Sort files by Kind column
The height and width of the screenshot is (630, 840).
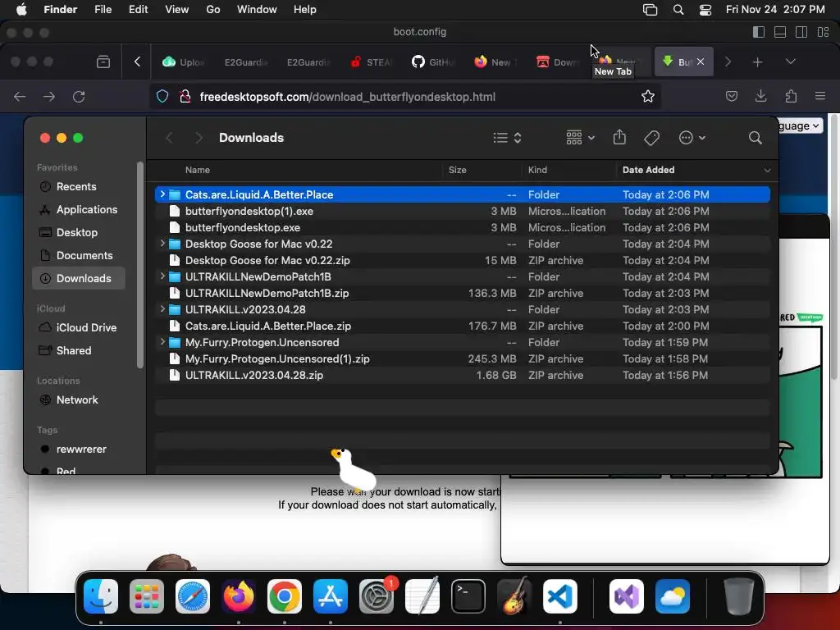click(537, 170)
